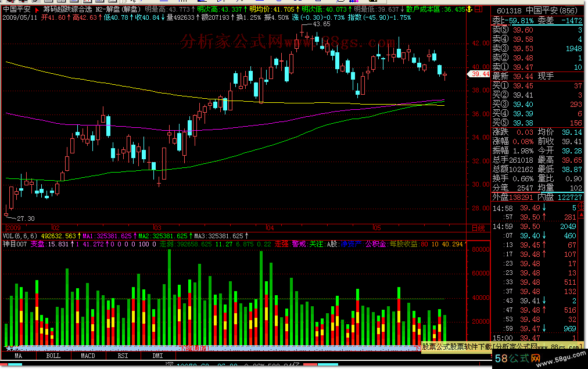The width and height of the screenshot is (588, 369).
Task: Click the MA3:325381.625 value
Action: pyautogui.click(x=221, y=236)
